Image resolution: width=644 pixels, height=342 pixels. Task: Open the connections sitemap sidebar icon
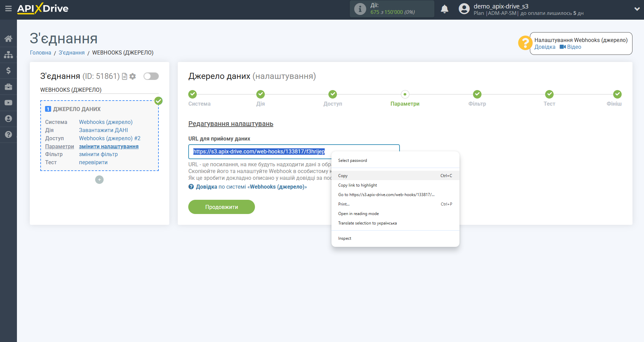point(8,55)
